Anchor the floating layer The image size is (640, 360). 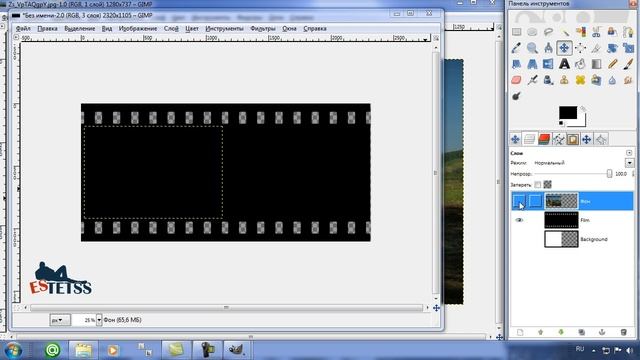coord(602,332)
